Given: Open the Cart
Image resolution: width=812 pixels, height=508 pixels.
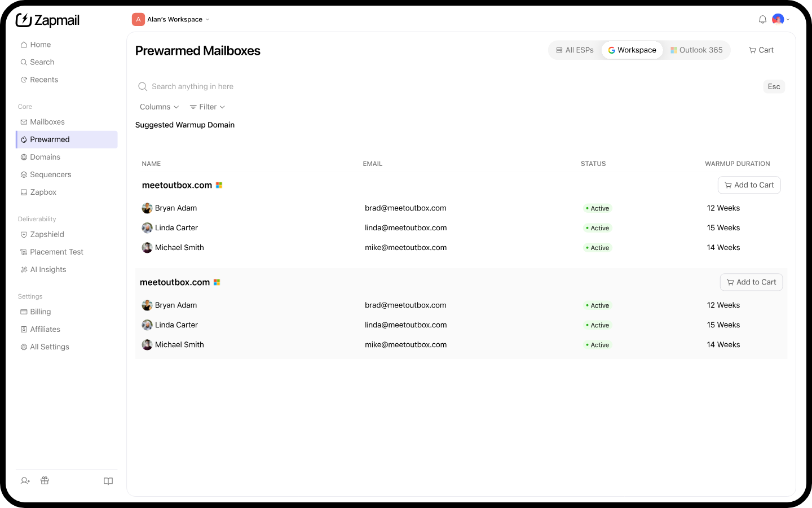Looking at the screenshot, I should [761, 50].
